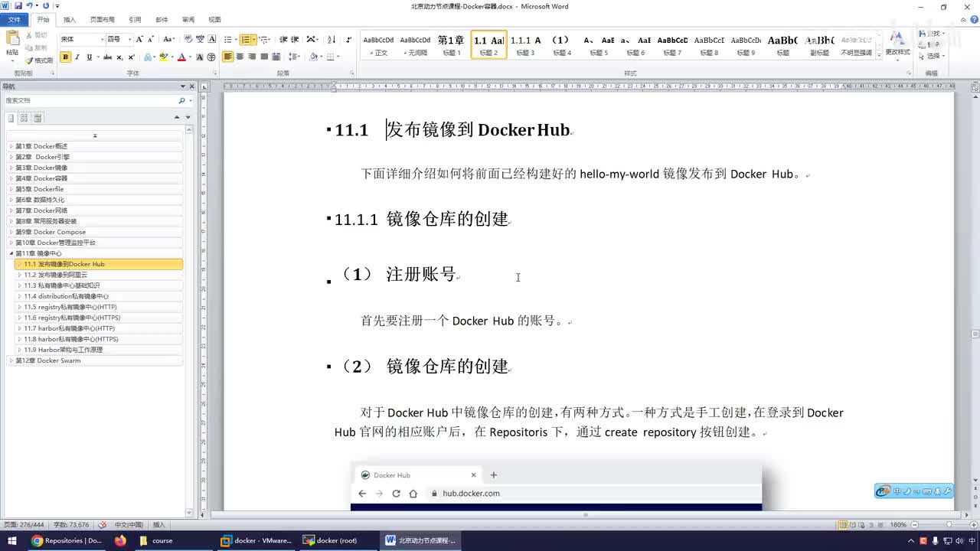Click the Shrink Font icon
980x551 pixels.
pyautogui.click(x=151, y=39)
